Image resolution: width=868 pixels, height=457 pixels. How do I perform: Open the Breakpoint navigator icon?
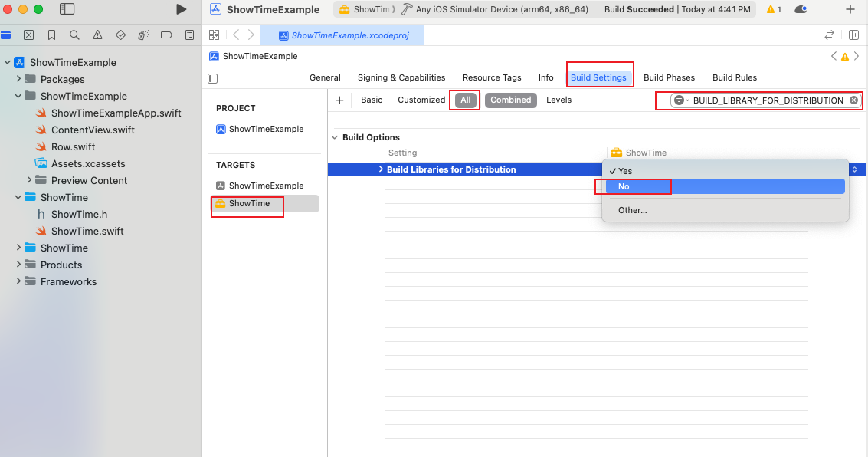(166, 35)
